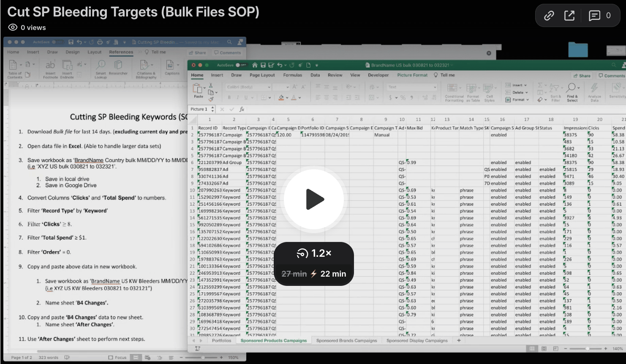The height and width of the screenshot is (364, 626).
Task: Change the 1.2× playback speed
Action: tap(314, 253)
